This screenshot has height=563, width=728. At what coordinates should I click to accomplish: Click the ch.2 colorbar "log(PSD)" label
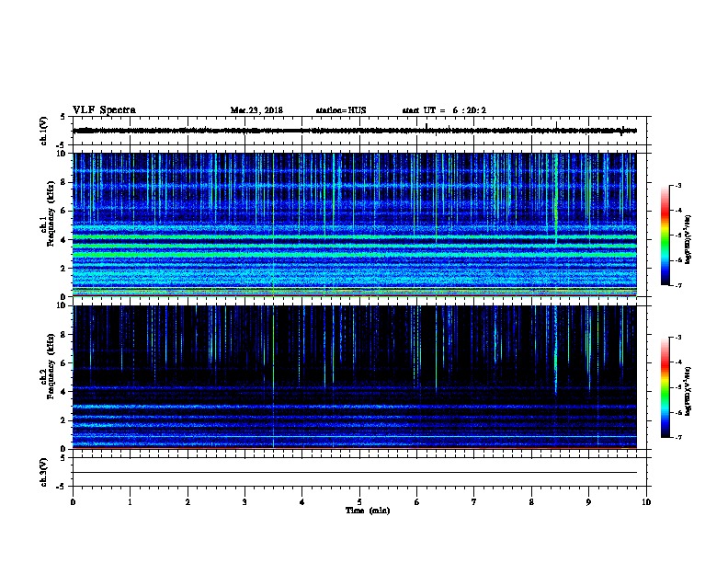tap(688, 391)
